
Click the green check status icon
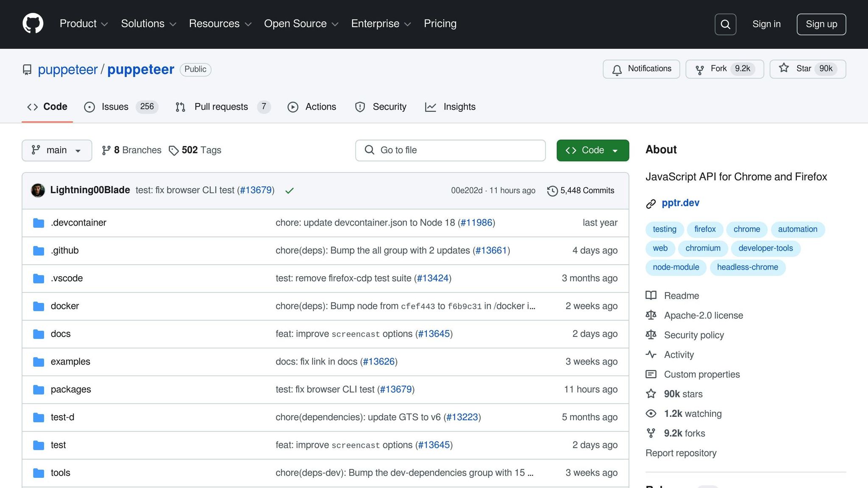(x=289, y=191)
